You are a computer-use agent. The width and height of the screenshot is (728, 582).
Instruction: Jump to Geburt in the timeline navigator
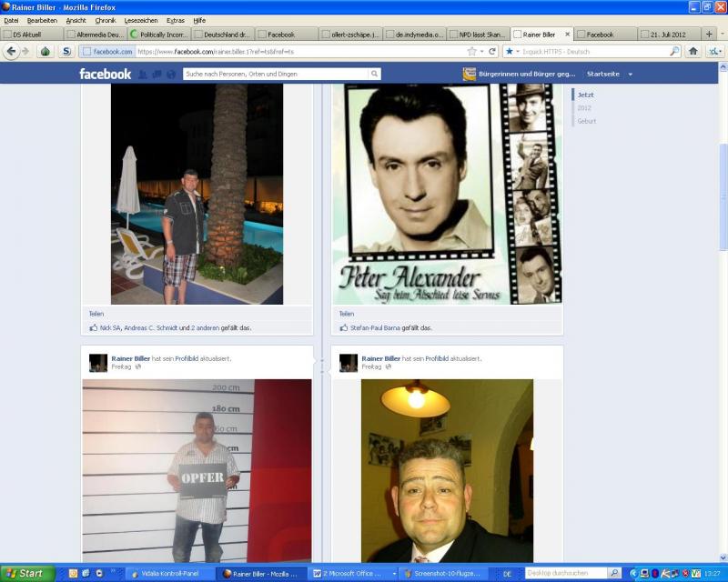pos(587,121)
